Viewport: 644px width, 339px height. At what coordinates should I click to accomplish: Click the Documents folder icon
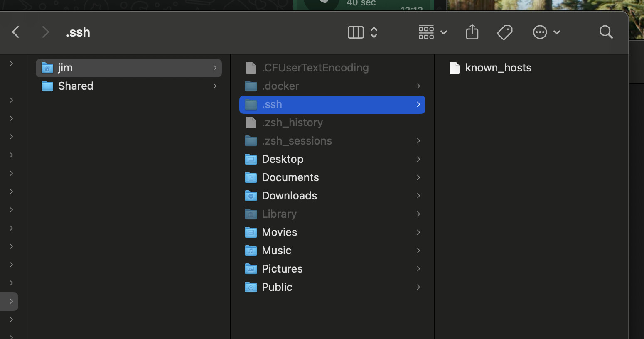[x=251, y=177]
